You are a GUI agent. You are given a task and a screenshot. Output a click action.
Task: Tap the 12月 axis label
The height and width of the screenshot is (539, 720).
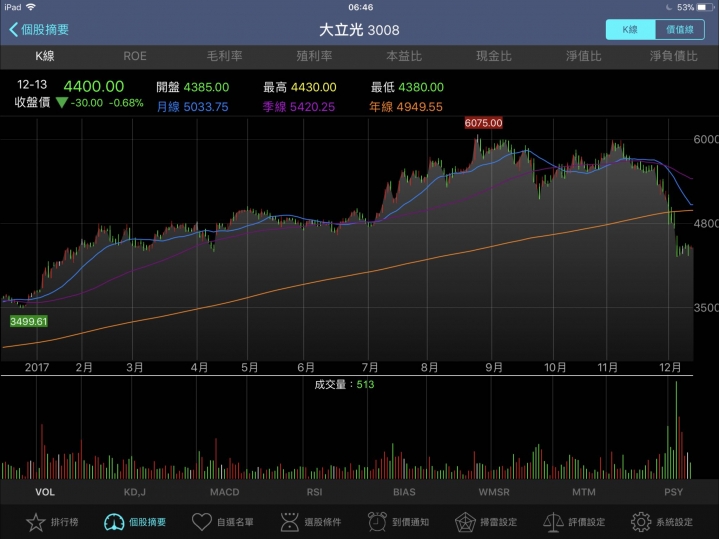pyautogui.click(x=670, y=367)
